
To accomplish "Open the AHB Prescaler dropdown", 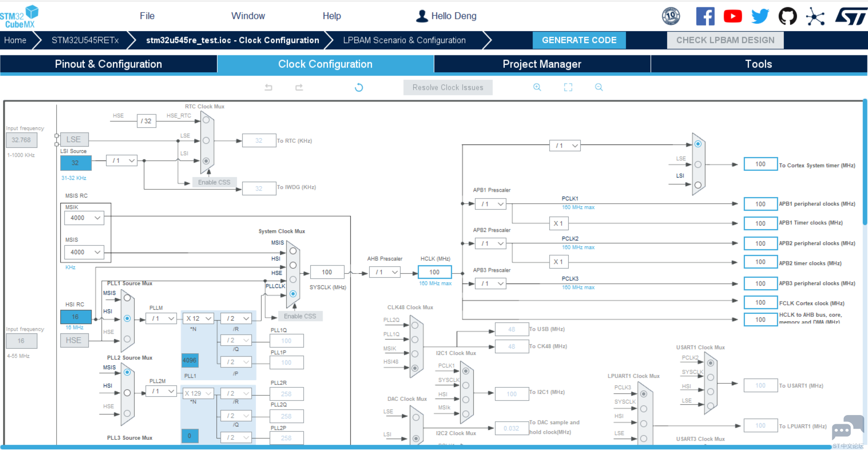I will pos(385,272).
